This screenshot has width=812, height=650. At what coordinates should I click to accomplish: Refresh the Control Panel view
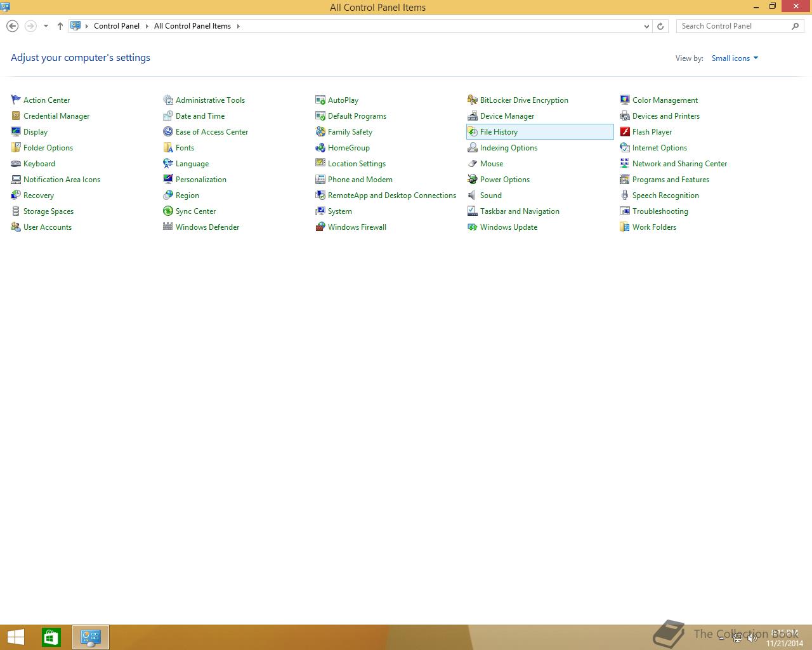click(660, 26)
